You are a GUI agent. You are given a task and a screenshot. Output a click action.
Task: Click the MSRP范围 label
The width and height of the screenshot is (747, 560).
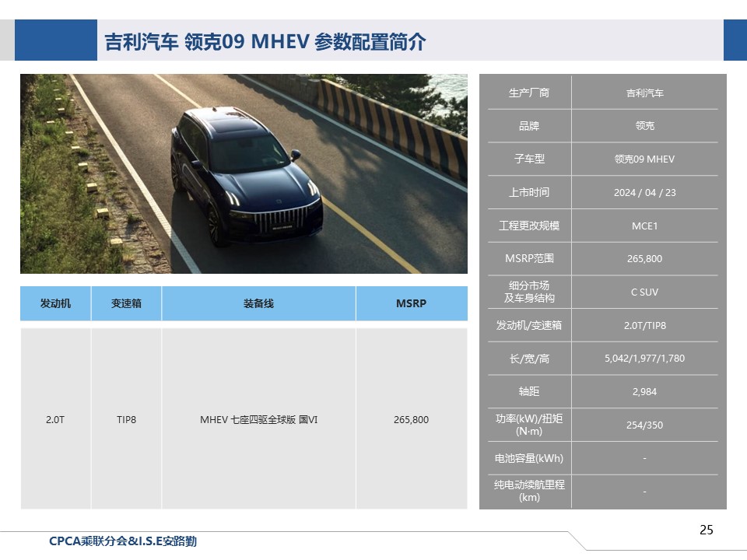529,258
